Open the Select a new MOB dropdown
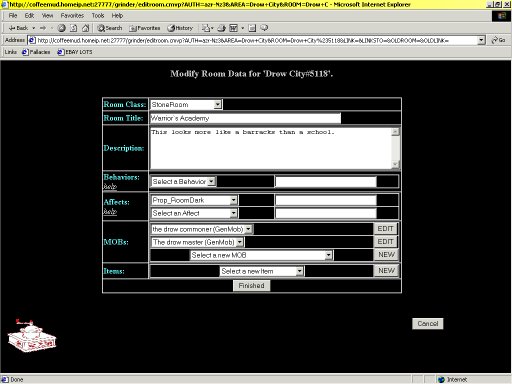Image resolution: width=512 pixels, height=384 pixels. click(261, 255)
